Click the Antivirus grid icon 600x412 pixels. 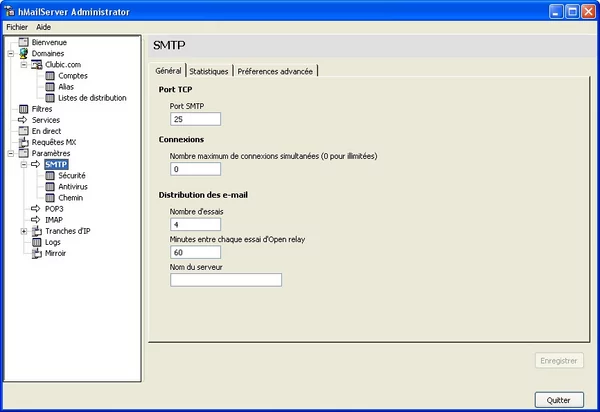[50, 186]
